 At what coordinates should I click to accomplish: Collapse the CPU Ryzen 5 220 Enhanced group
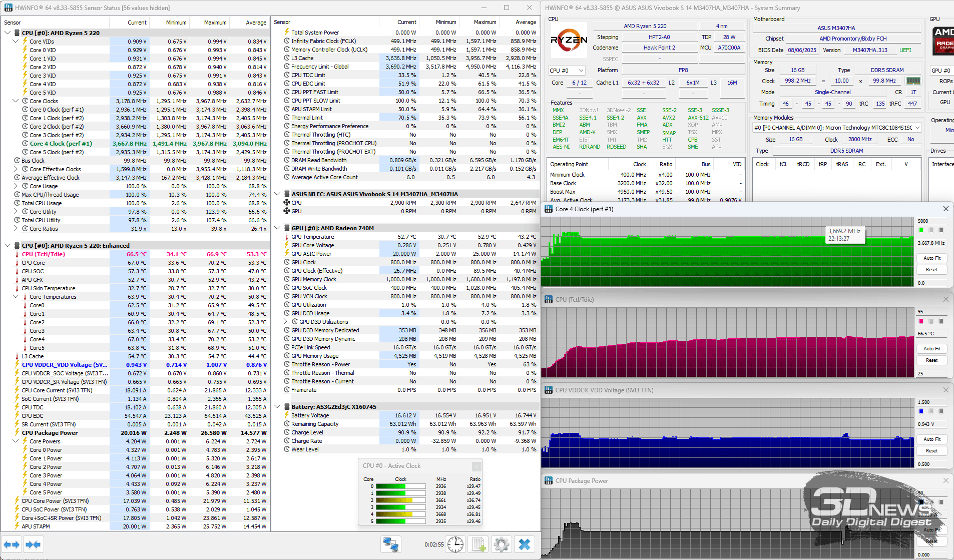[8, 246]
